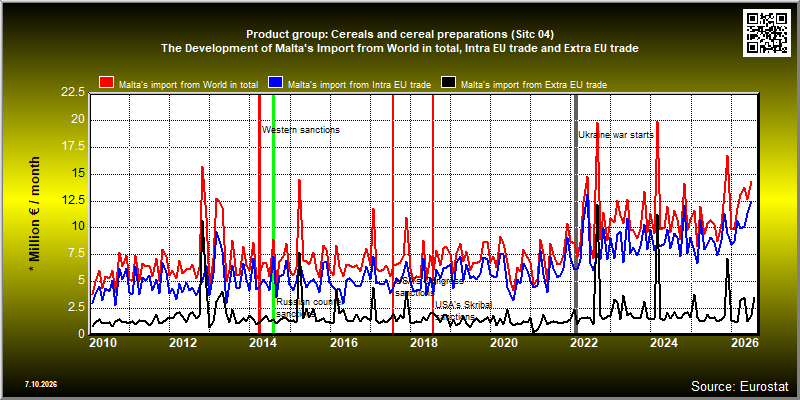Select legend label Malta's import from Extra EU trade
800x400 pixels.
click(x=534, y=84)
